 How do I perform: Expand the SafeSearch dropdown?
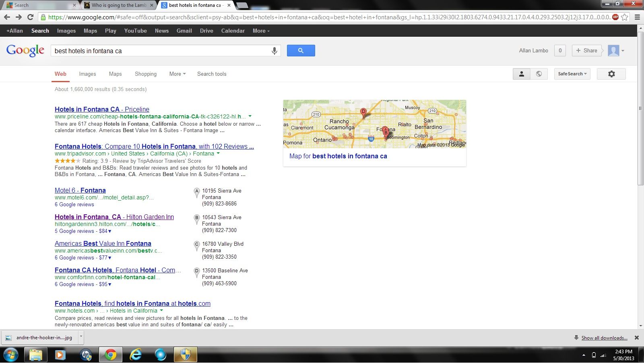click(x=572, y=74)
